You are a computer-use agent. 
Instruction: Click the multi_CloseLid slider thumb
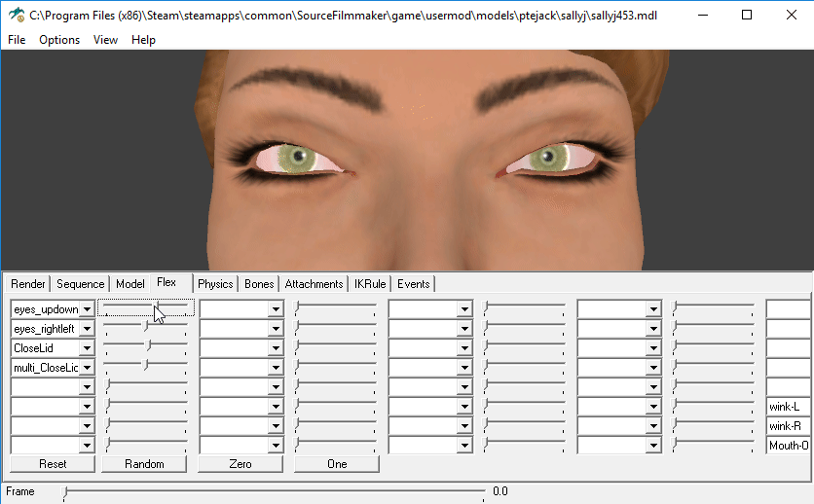click(x=146, y=365)
